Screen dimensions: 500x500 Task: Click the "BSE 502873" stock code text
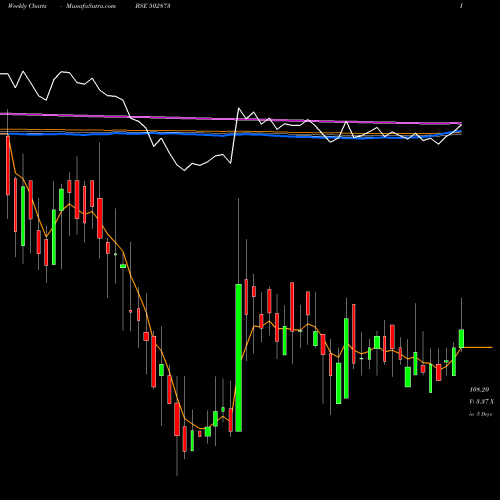pos(153,6)
